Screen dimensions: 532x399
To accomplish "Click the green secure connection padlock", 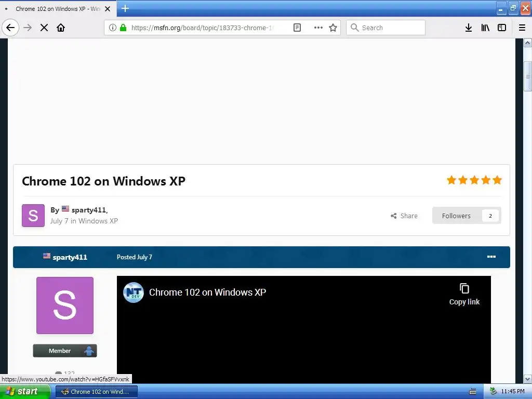I will tap(123, 28).
